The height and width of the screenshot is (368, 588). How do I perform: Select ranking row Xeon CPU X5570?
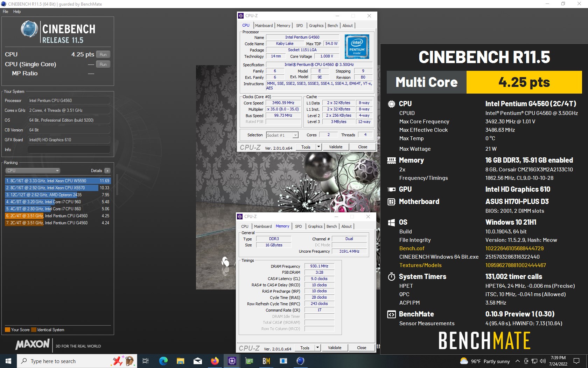58,188
